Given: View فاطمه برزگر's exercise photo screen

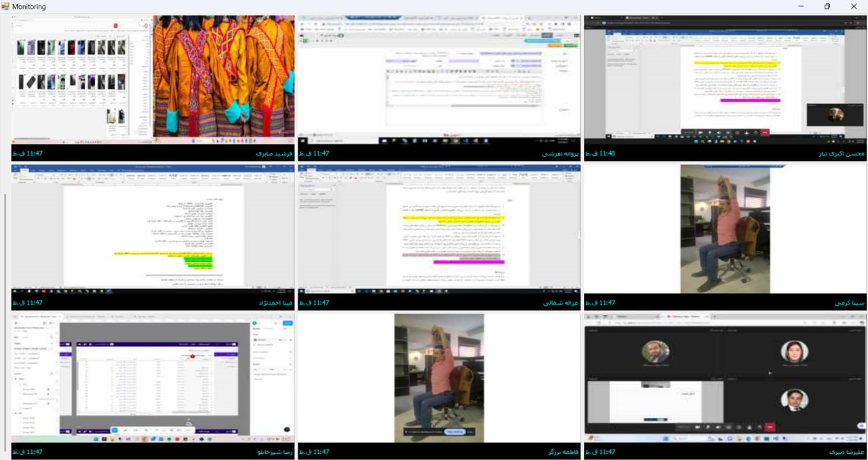Looking at the screenshot, I should pos(439,377).
